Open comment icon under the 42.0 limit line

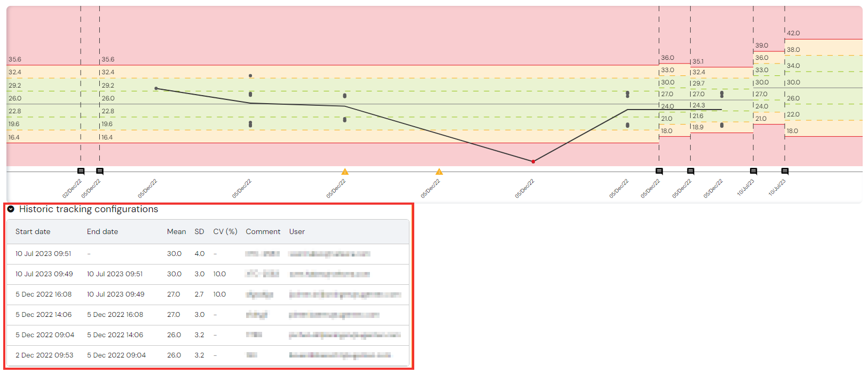pyautogui.click(x=785, y=172)
